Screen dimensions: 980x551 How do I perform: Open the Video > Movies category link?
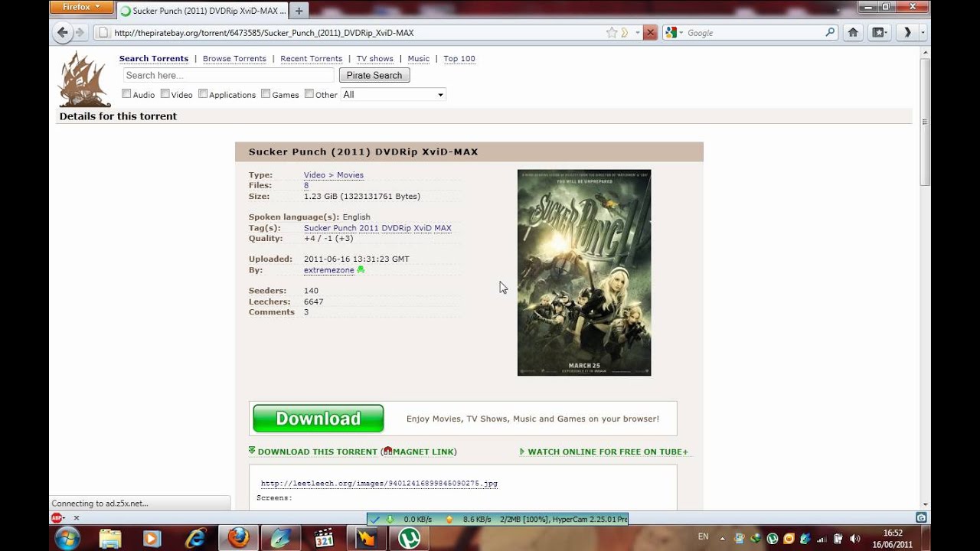tap(334, 175)
